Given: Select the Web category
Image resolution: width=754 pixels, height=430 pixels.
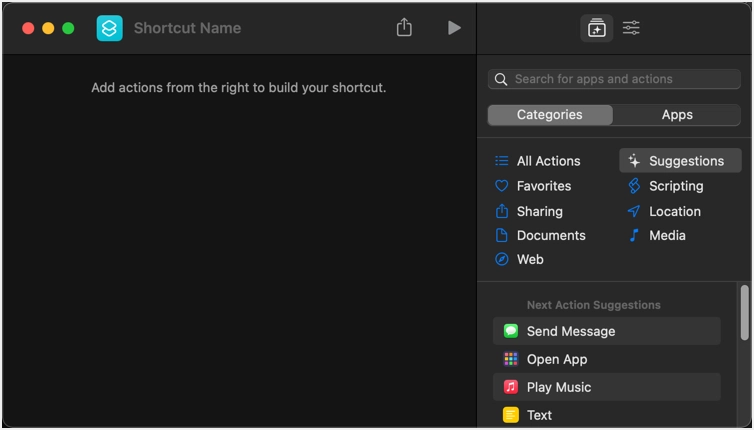Looking at the screenshot, I should point(530,260).
